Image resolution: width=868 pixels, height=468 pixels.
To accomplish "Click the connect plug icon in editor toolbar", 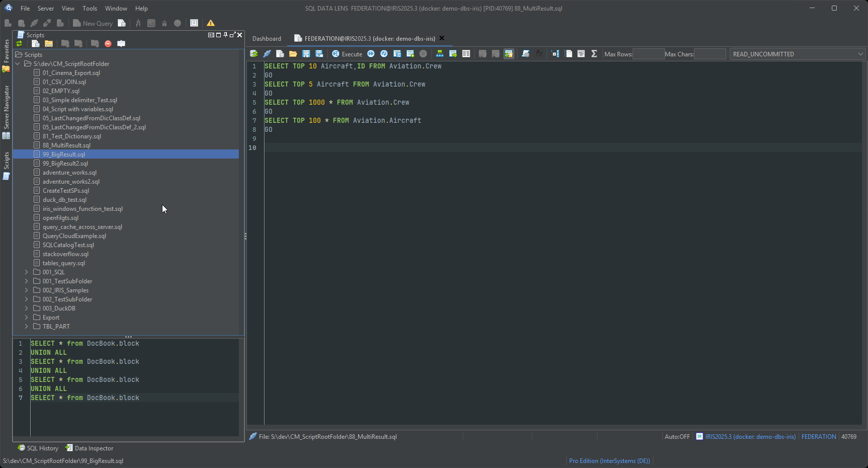I will [x=267, y=54].
